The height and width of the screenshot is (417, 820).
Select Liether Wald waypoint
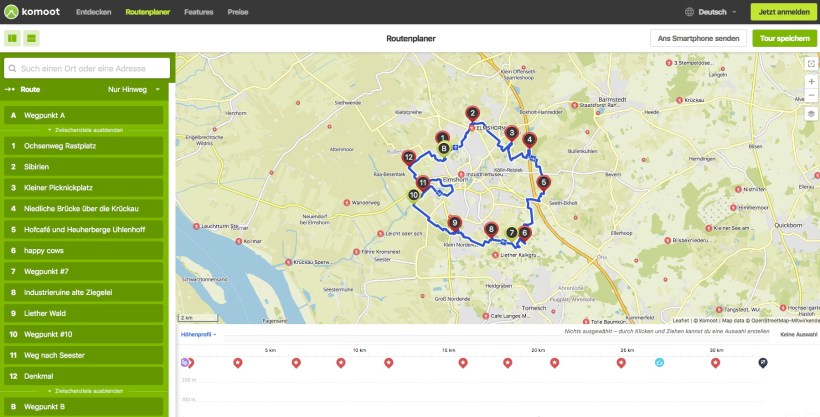click(x=84, y=313)
